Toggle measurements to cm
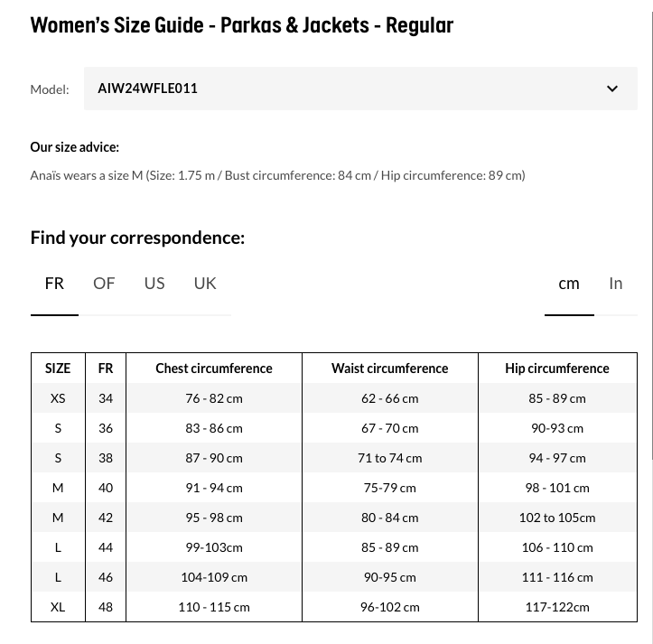 569,284
